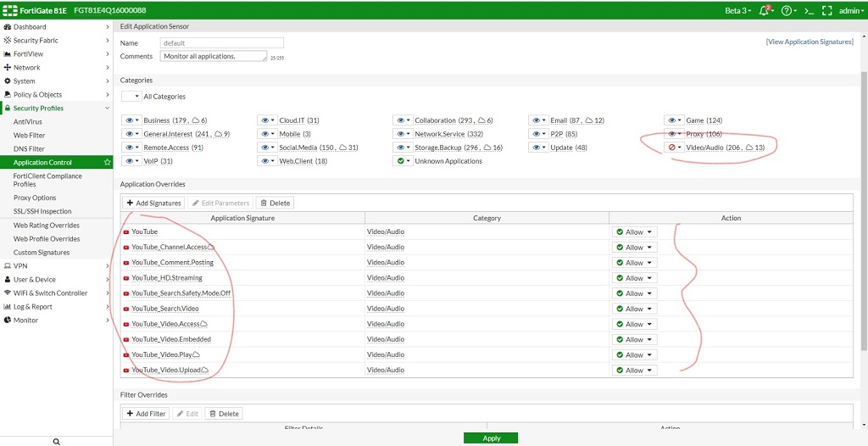Image resolution: width=868 pixels, height=446 pixels.
Task: Click the VPN monitor icon
Action: tap(7, 266)
